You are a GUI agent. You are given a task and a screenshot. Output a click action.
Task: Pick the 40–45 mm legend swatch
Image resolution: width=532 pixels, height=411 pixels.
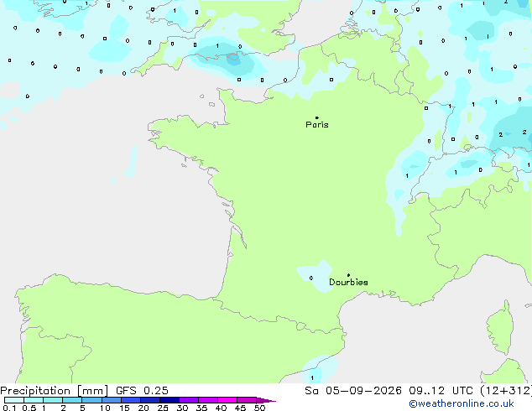227,400
